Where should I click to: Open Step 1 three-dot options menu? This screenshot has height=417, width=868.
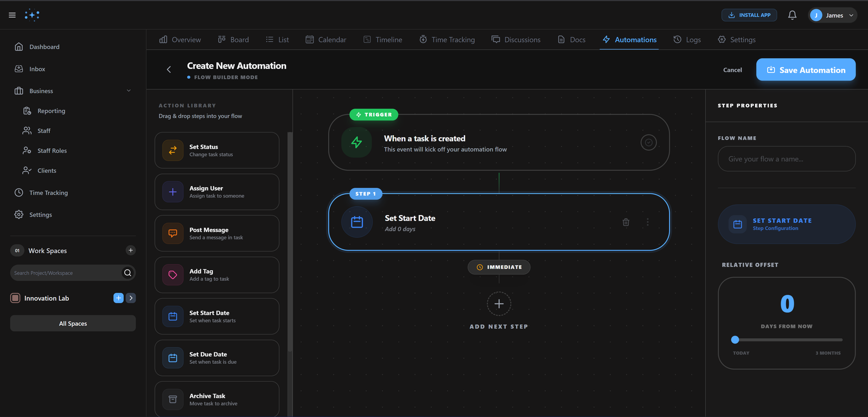pos(647,222)
